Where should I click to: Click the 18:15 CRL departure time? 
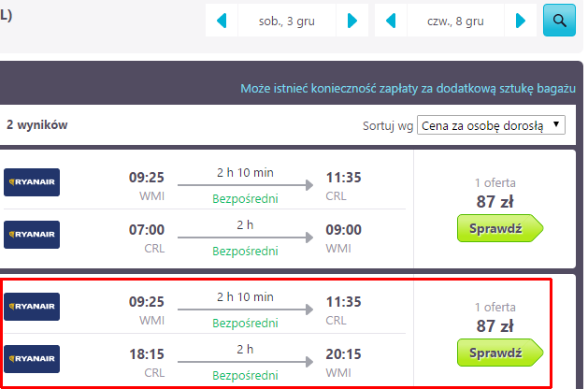tap(146, 354)
